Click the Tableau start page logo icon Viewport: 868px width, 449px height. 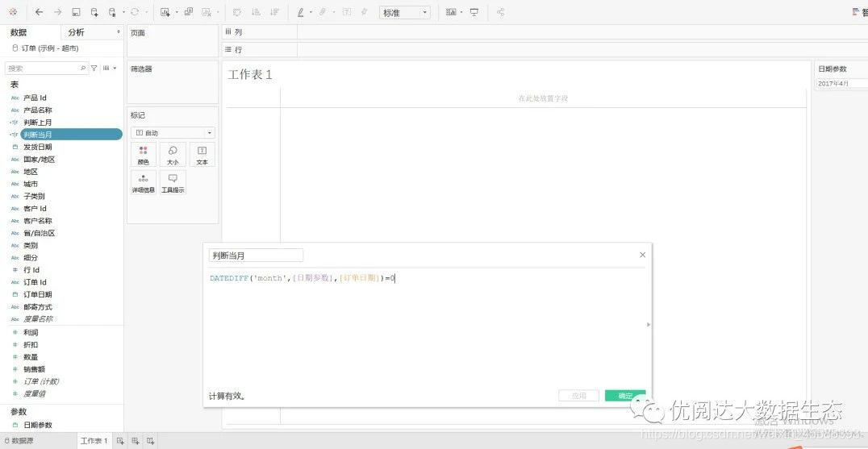tap(13, 11)
